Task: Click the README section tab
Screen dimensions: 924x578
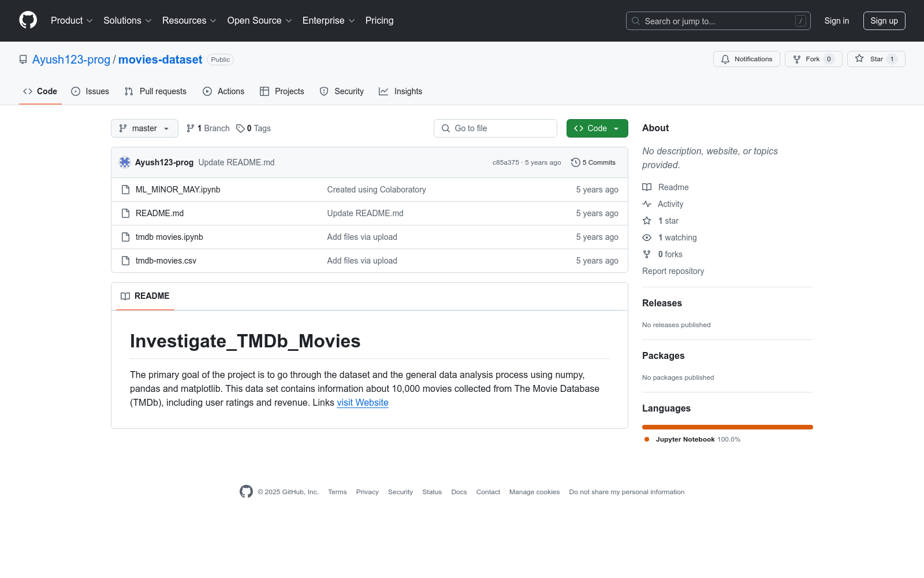Action: tap(145, 296)
